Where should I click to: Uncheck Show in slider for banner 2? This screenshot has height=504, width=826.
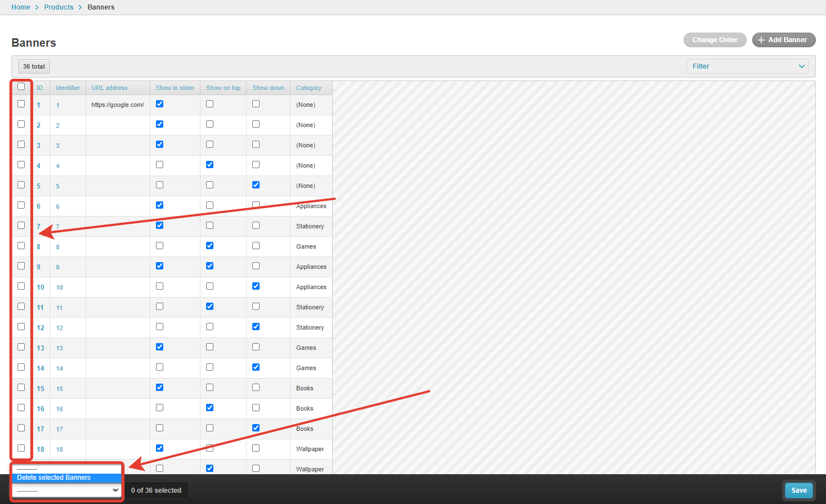(160, 124)
